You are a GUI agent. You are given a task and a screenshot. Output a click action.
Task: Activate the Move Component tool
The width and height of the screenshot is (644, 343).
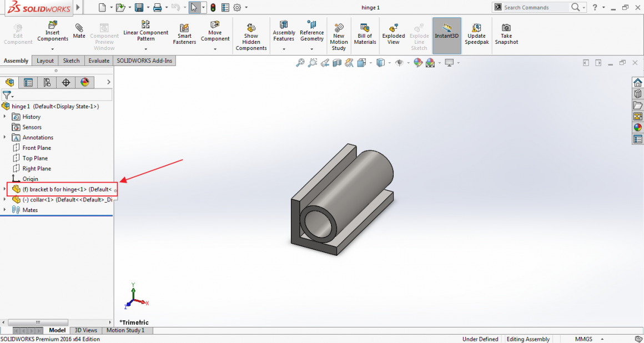tap(215, 31)
